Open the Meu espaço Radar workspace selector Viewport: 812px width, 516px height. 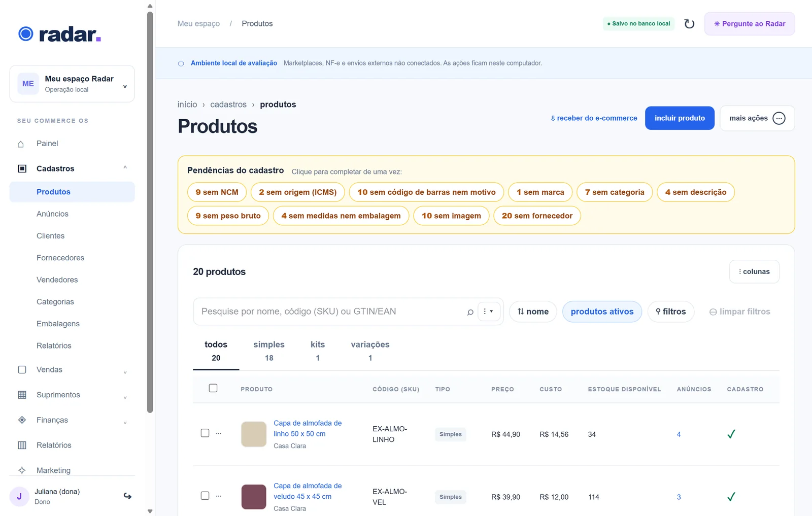(72, 84)
